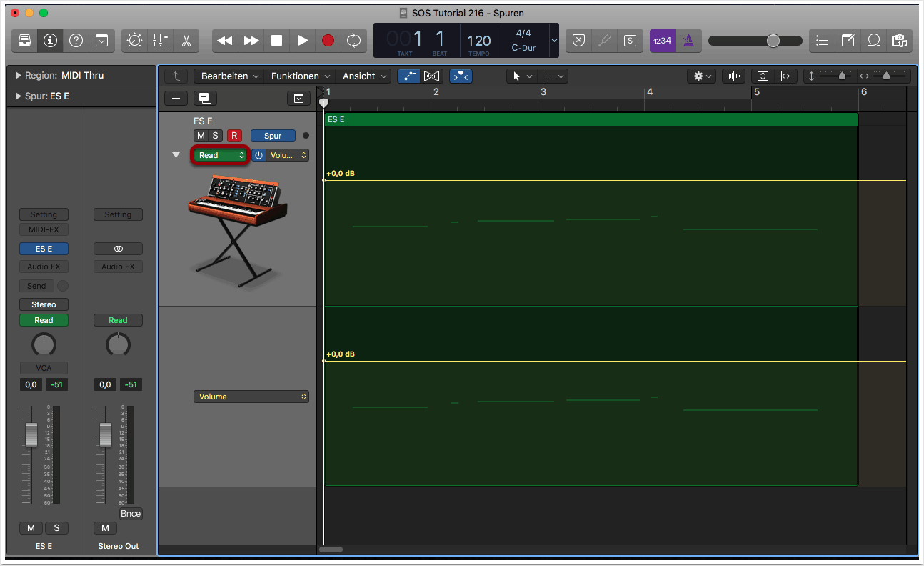Toggle the metronome click
The image size is (924, 566).
click(688, 41)
